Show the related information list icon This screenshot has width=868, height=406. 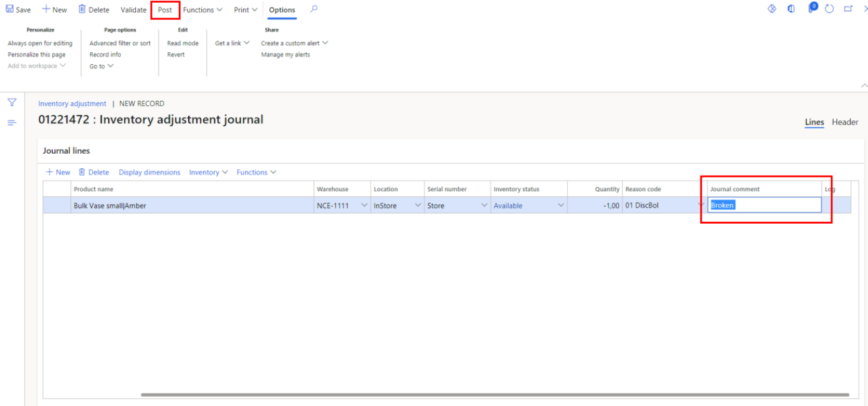click(12, 123)
